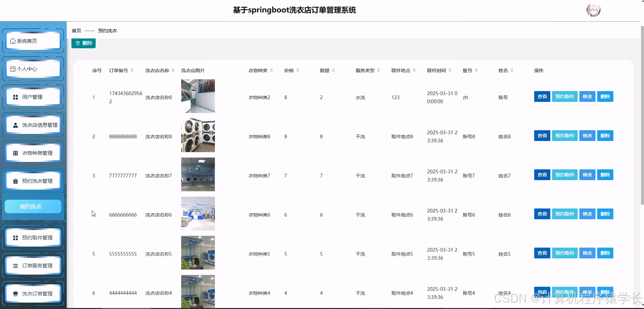Click 修改 for order 7777777777
The height and width of the screenshot is (309, 644).
587,175
